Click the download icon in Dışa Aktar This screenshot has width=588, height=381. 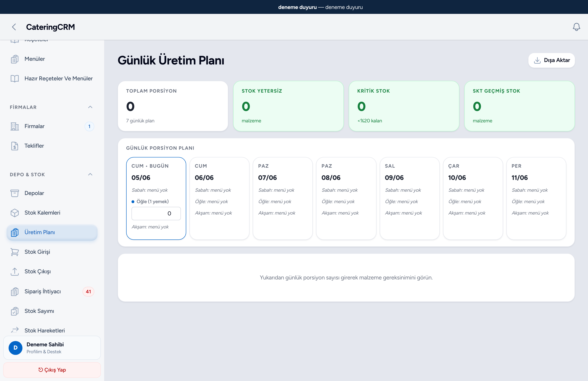coord(537,60)
